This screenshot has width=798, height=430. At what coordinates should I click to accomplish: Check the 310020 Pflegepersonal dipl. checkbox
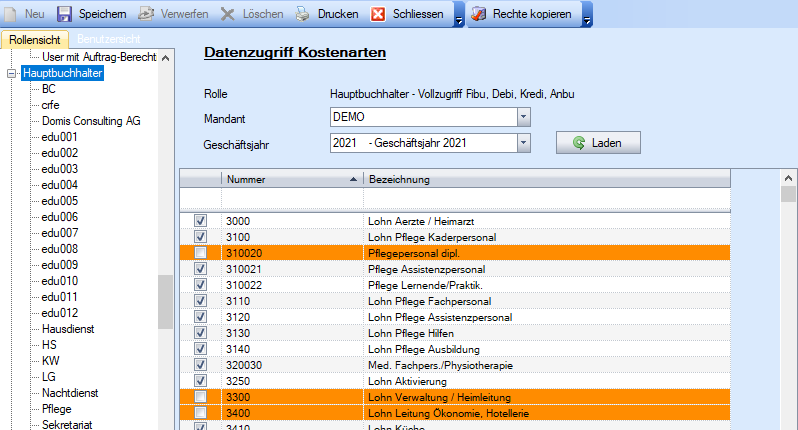[x=201, y=253]
